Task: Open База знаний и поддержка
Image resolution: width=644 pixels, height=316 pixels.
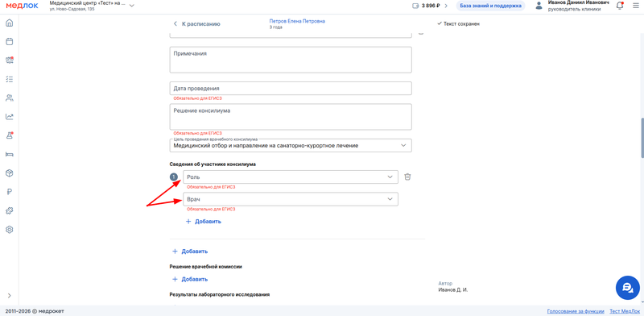Action: pos(490,6)
